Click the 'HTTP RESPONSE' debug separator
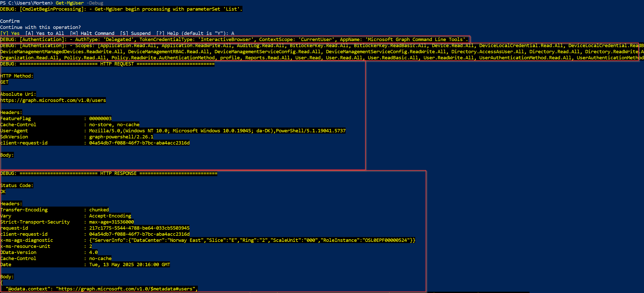The width and height of the screenshot is (644, 293). tap(109, 173)
